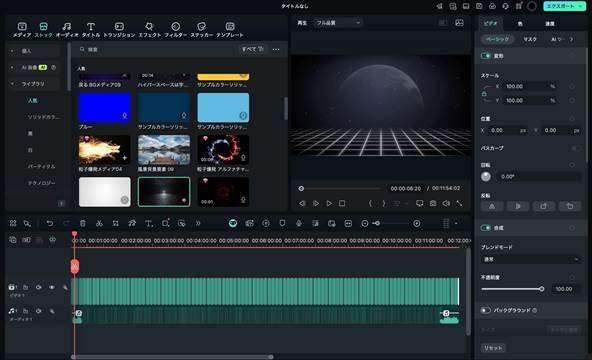Screen dimensions: 592x360
Task: Click the timeline zoom slider handle
Action: pyautogui.click(x=377, y=223)
